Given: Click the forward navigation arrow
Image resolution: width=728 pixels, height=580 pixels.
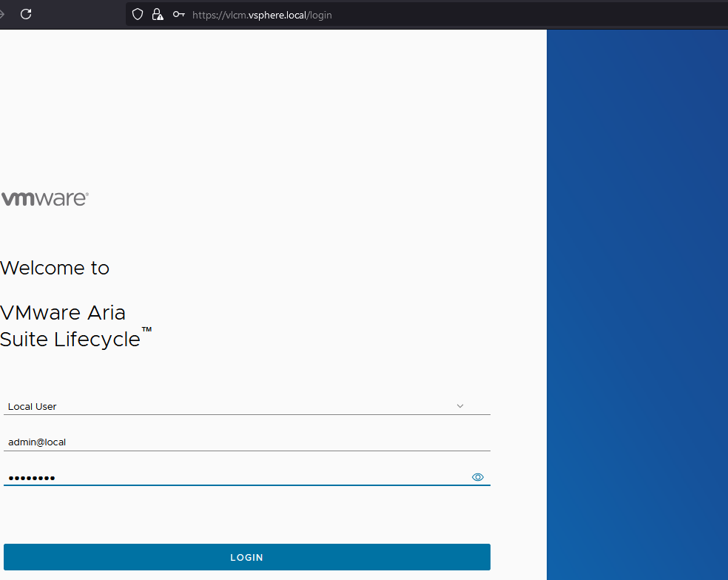Looking at the screenshot, I should click(x=1, y=14).
